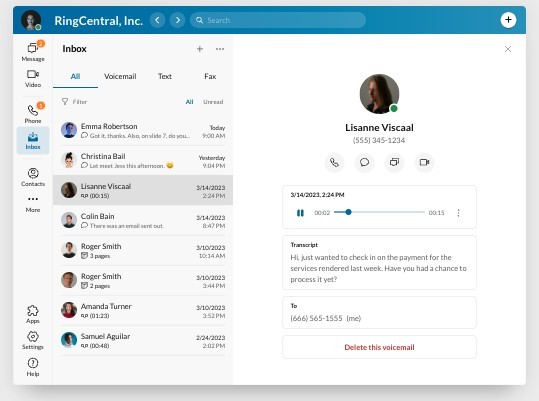This screenshot has width=539, height=401.
Task: Send a text to Lisanne via chat bubble icon
Action: (364, 162)
